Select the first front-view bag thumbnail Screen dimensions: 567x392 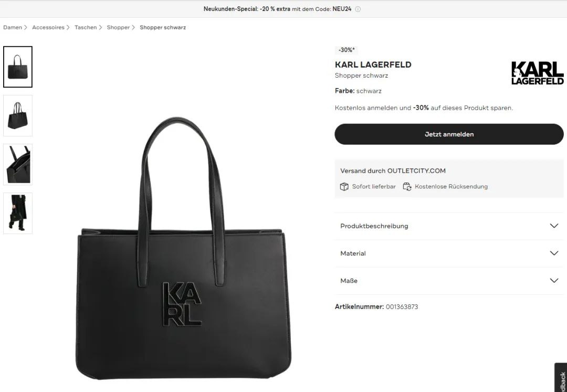[x=18, y=67]
